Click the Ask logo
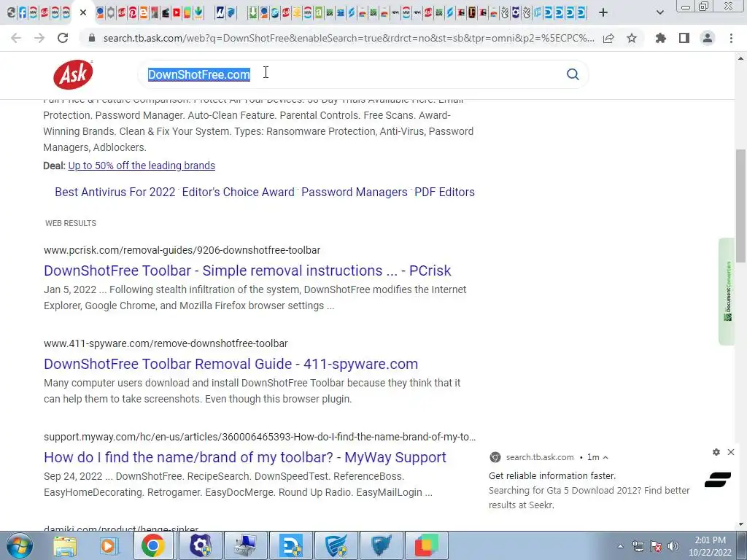The image size is (747, 560). pyautogui.click(x=73, y=74)
